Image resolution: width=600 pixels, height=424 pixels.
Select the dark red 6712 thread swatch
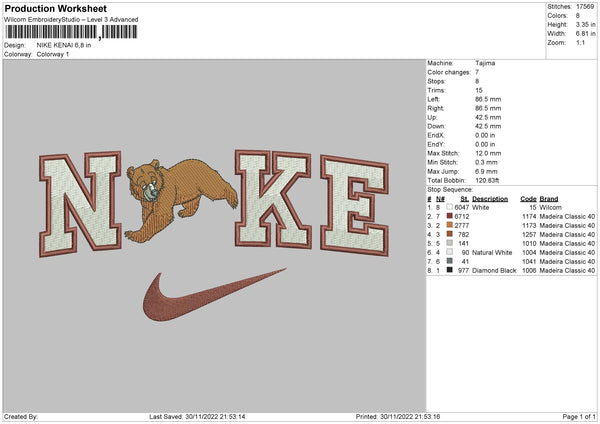450,216
